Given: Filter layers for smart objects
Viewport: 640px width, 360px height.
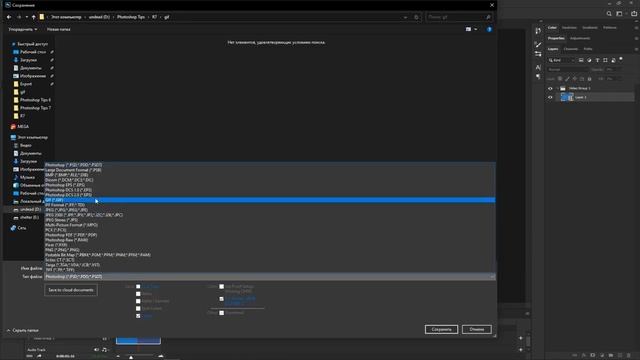Looking at the screenshot, I should [x=613, y=60].
